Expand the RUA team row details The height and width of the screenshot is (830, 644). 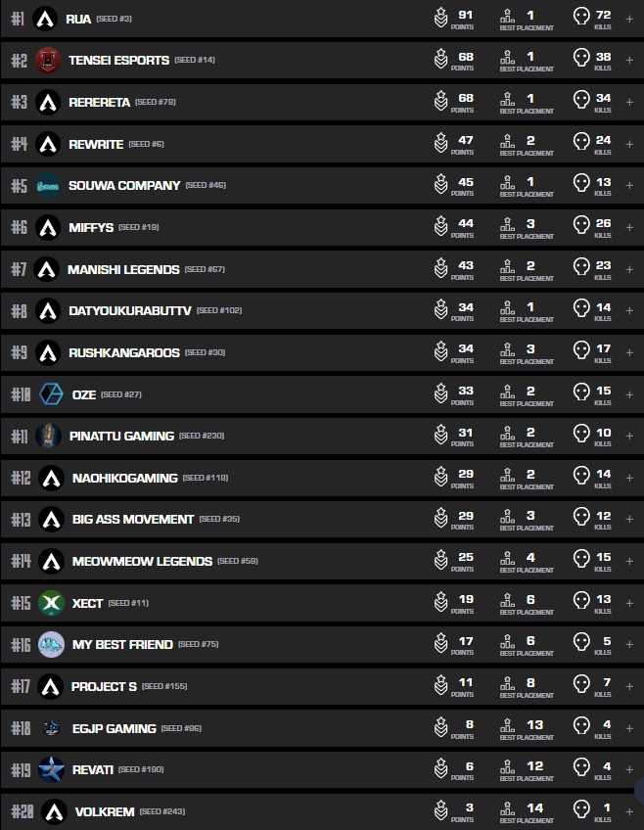tap(629, 19)
